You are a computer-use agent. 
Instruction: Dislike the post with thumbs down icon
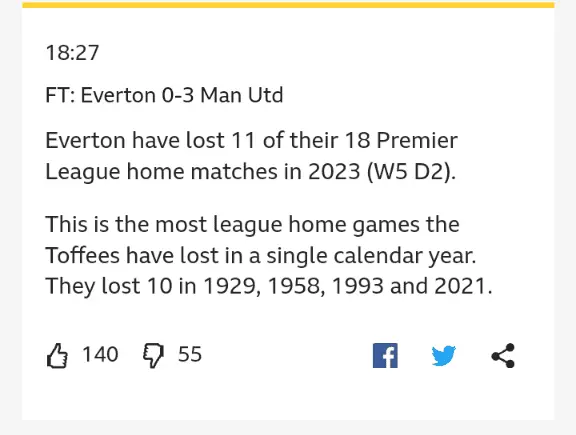click(x=153, y=355)
